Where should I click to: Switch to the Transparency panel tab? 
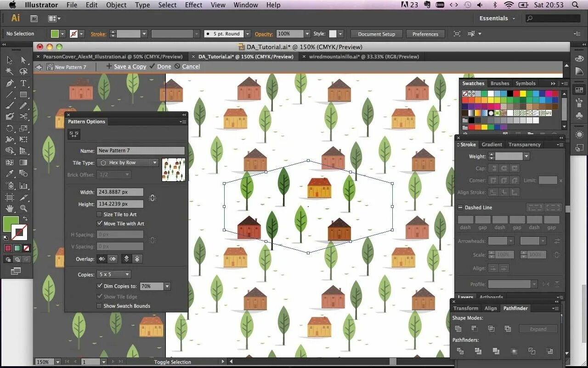pyautogui.click(x=524, y=144)
